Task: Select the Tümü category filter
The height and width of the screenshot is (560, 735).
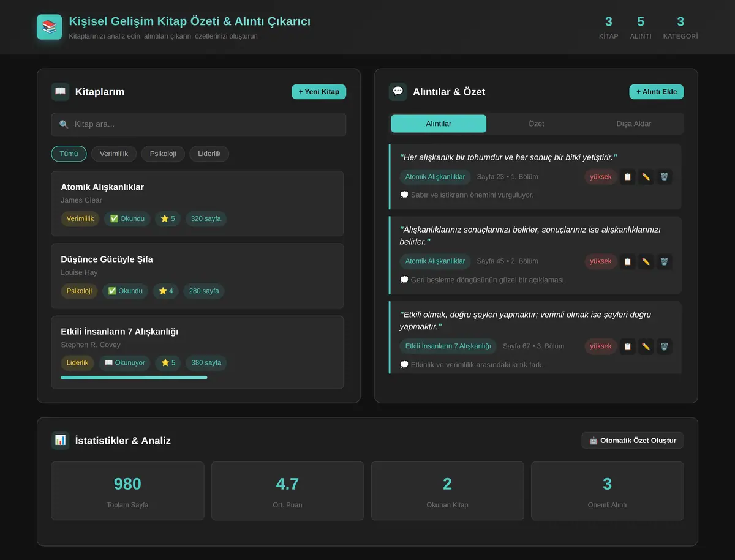Action: coord(69,154)
